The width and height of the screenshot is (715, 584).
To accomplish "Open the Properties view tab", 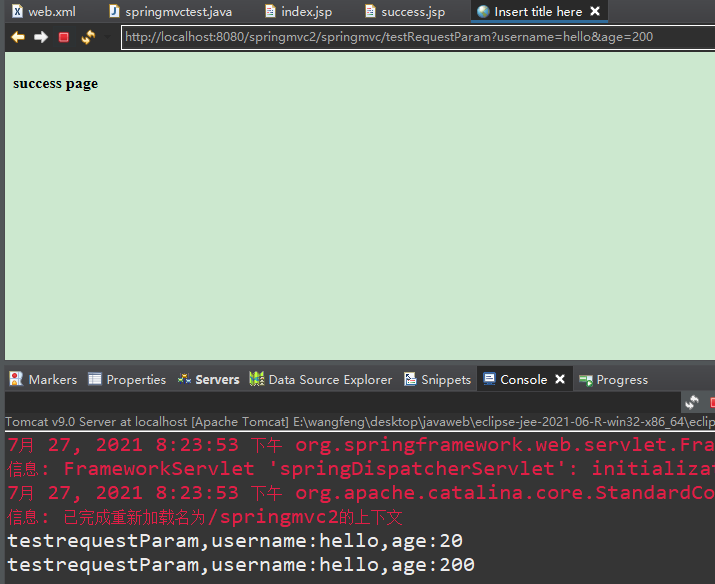I will pos(127,379).
